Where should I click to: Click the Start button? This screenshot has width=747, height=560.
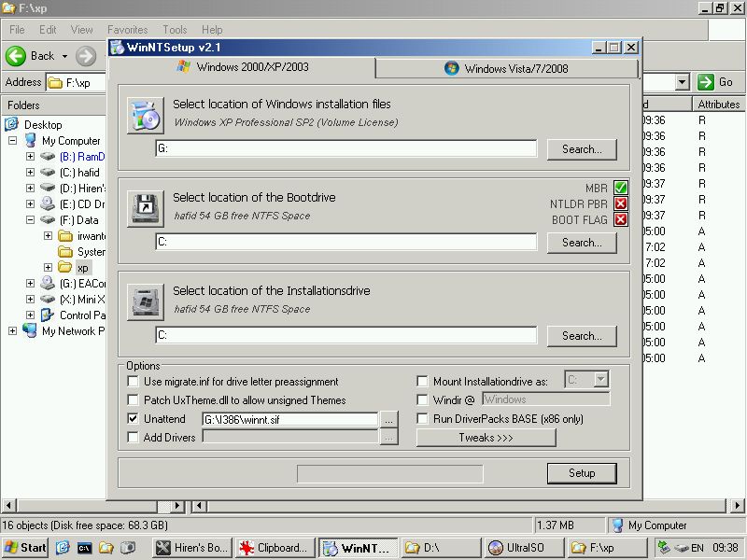(25, 548)
